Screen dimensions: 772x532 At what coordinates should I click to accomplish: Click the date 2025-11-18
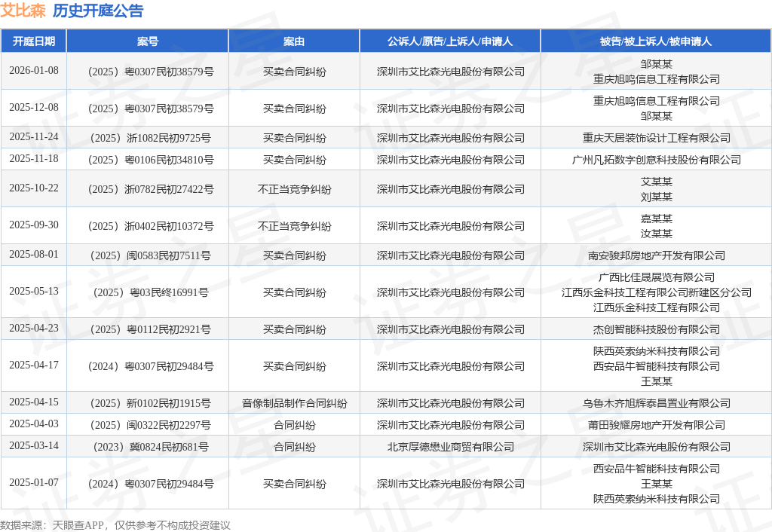pyautogui.click(x=33, y=158)
